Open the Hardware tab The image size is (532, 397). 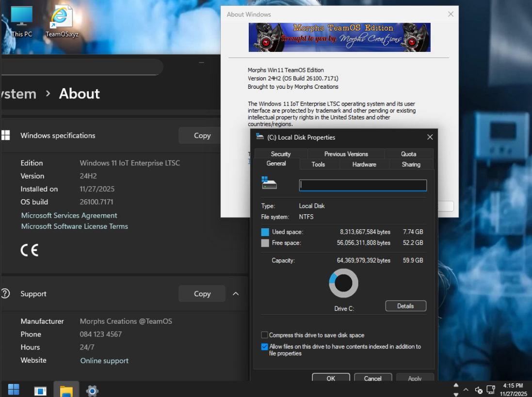364,164
